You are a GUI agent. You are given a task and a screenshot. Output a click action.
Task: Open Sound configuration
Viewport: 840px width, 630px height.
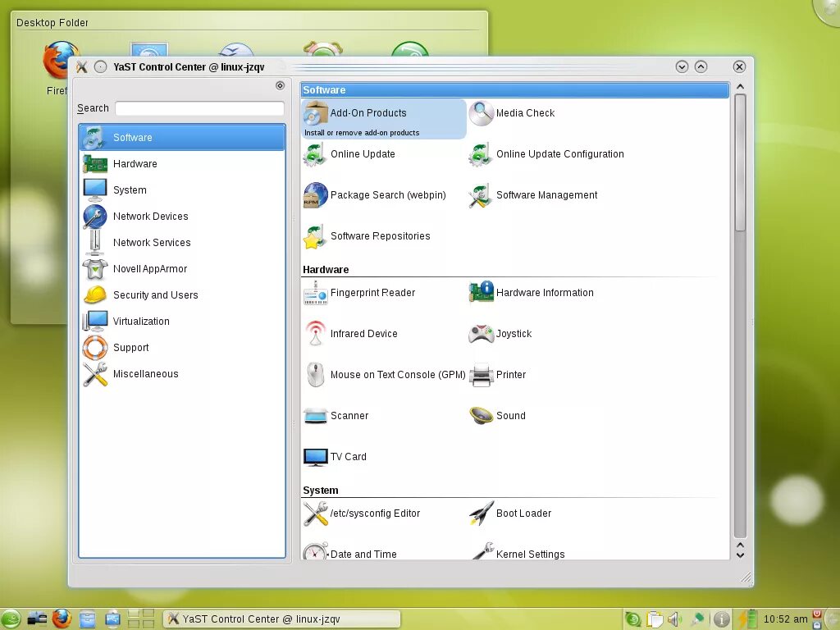coord(497,416)
